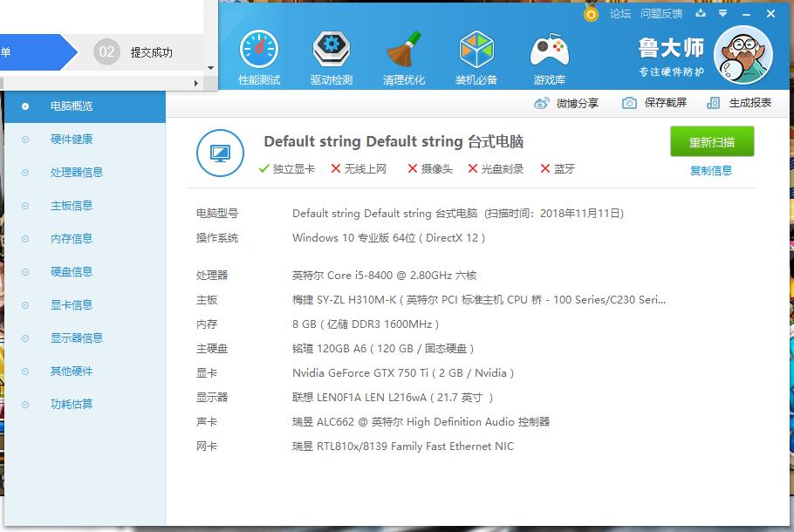This screenshot has height=532, width=794.
Task: Close the 鲁大师 window
Action: (x=770, y=14)
